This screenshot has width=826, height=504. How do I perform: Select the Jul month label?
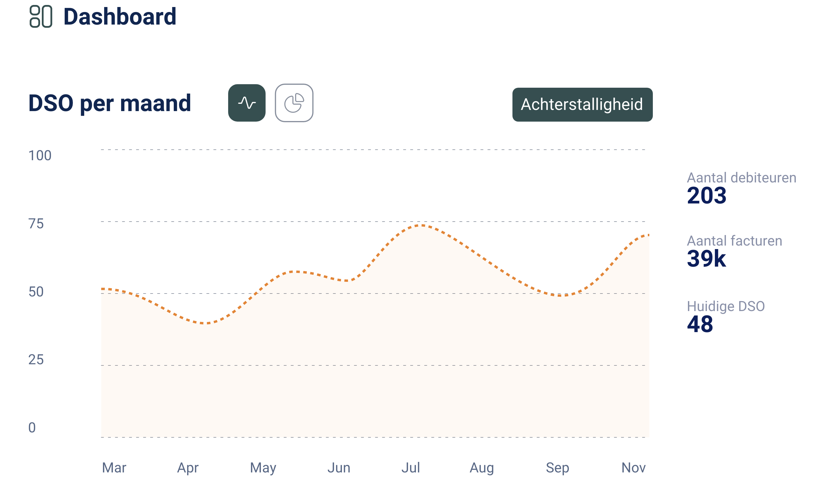point(411,467)
